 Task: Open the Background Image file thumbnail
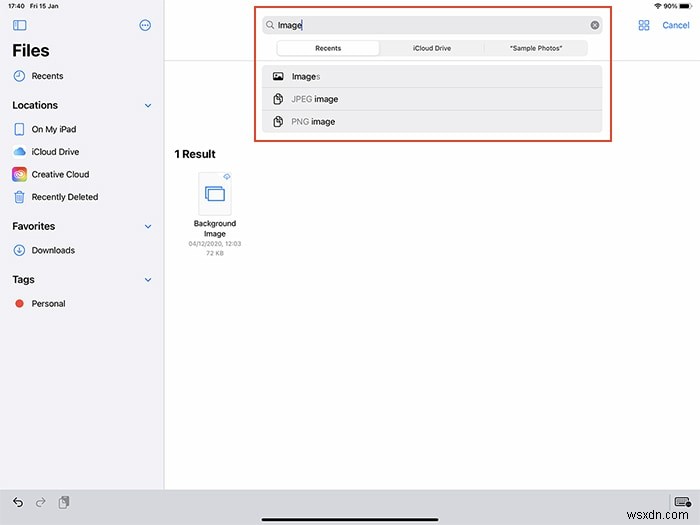click(215, 194)
